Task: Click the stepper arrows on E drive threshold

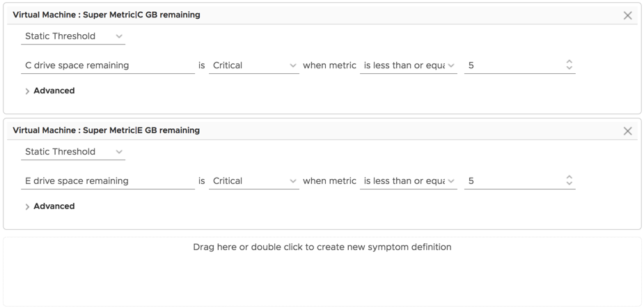Action: coord(569,181)
